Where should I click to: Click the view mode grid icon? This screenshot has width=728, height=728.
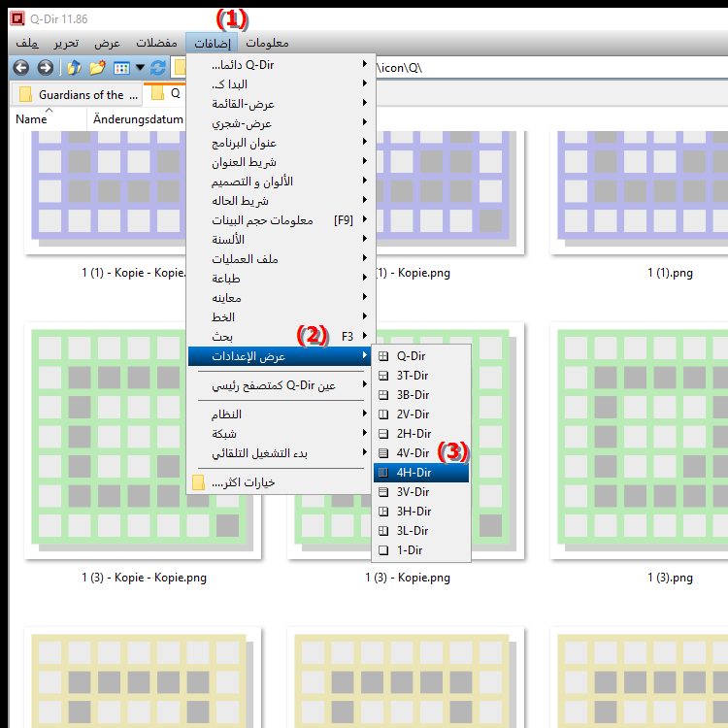click(x=121, y=68)
